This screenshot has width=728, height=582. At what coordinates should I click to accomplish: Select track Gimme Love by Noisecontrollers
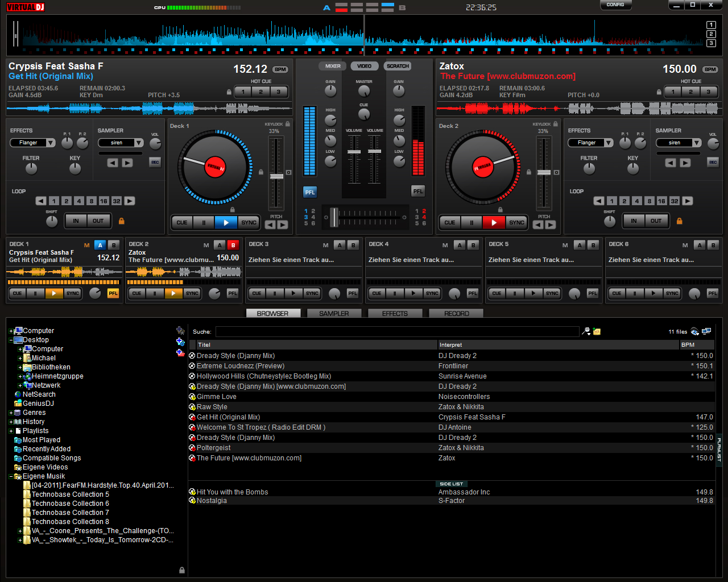click(452, 397)
